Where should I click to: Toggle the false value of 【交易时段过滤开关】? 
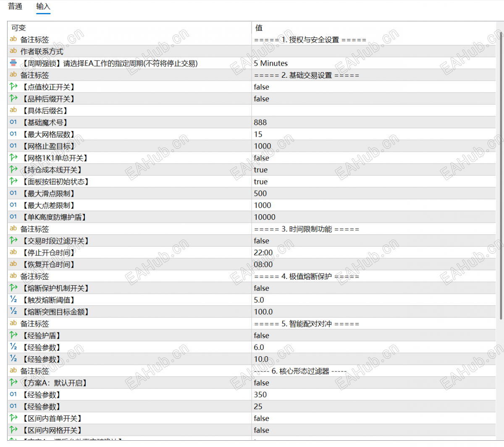(261, 241)
